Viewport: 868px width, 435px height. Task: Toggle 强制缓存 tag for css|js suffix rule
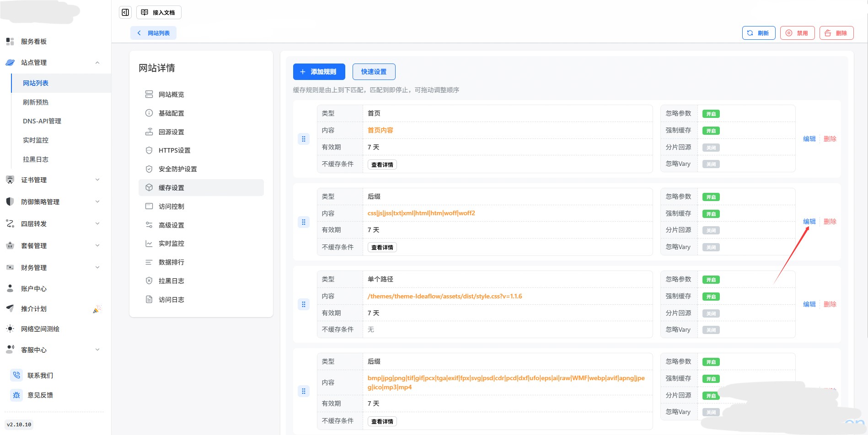pos(711,214)
